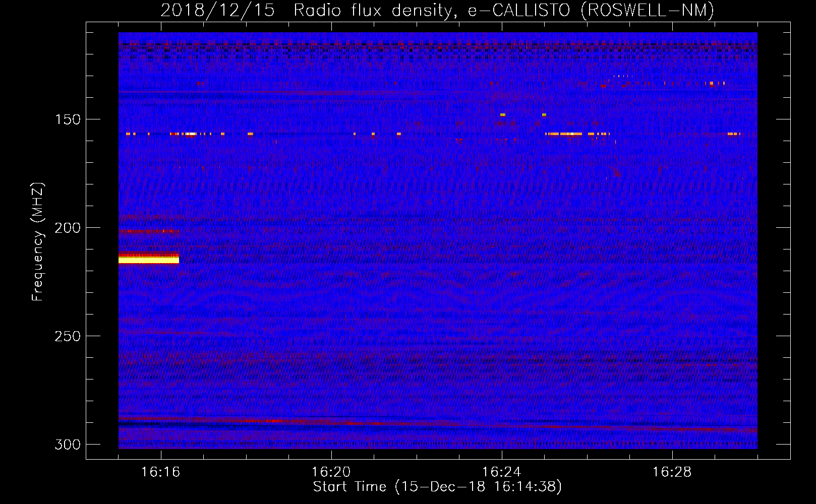The image size is (816, 504).
Task: Click the 16:28 time tick label
Action: 672,472
